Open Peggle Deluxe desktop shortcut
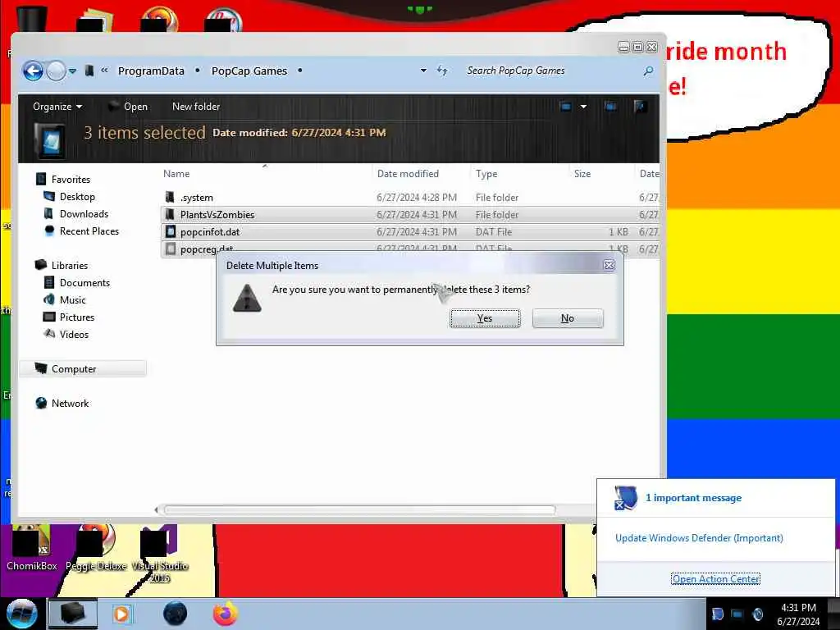This screenshot has width=840, height=630. tap(96, 547)
